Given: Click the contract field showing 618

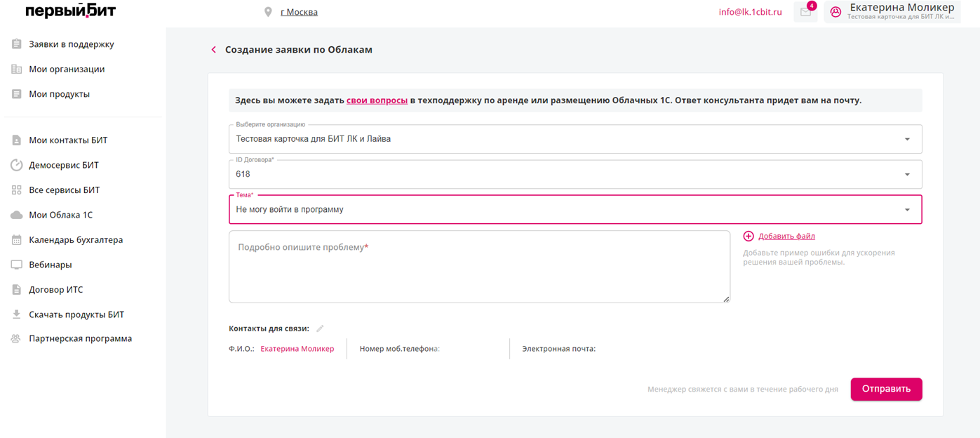Looking at the screenshot, I should pos(575,174).
